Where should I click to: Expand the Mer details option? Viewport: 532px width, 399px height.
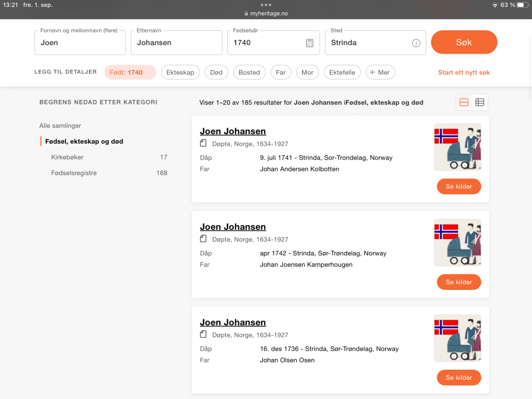click(x=380, y=72)
